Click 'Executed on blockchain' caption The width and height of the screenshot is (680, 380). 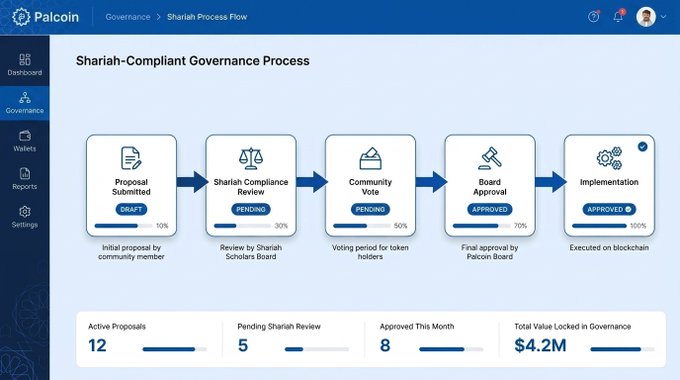(x=609, y=248)
